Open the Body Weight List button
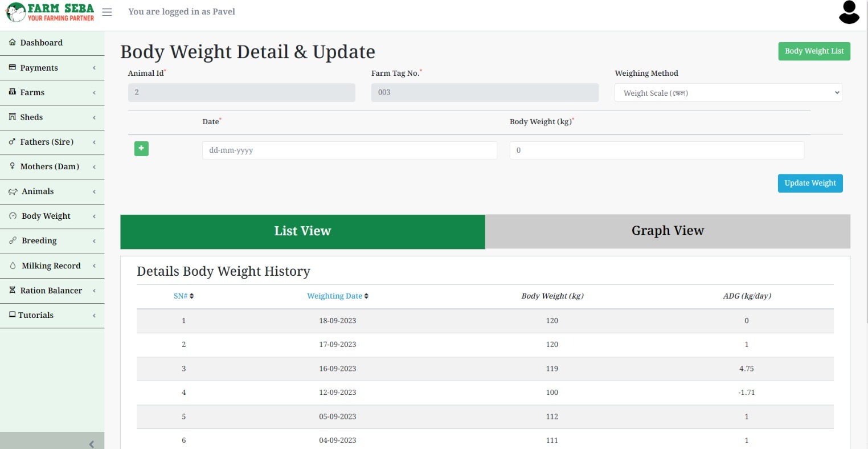 [814, 51]
